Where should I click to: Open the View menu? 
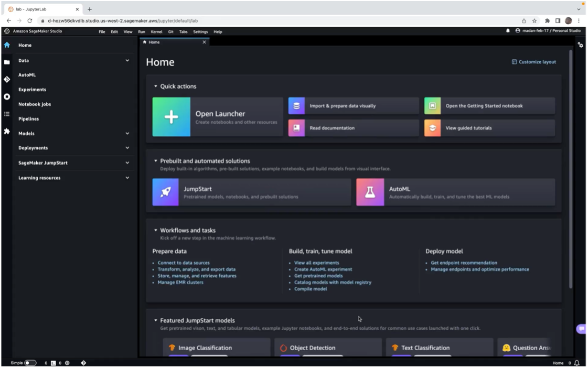(128, 32)
